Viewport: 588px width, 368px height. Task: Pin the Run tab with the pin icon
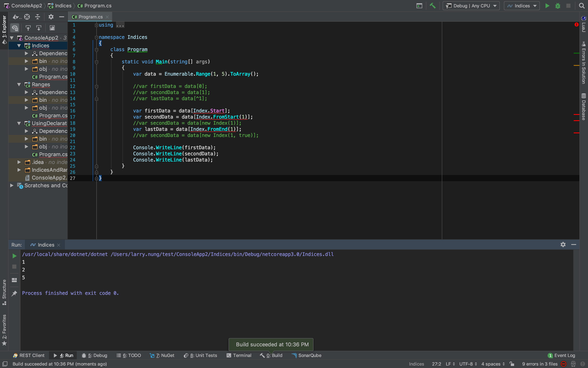tap(14, 293)
